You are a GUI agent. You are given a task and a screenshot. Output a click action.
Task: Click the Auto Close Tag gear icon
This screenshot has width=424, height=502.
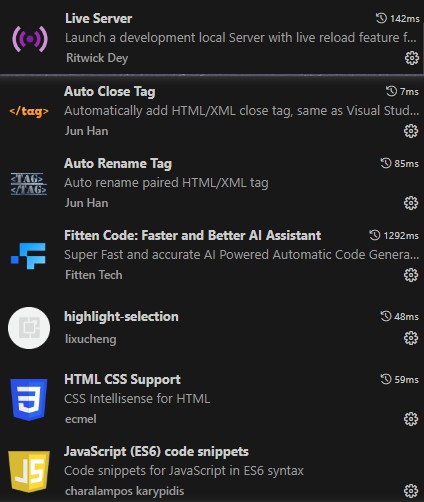[411, 131]
